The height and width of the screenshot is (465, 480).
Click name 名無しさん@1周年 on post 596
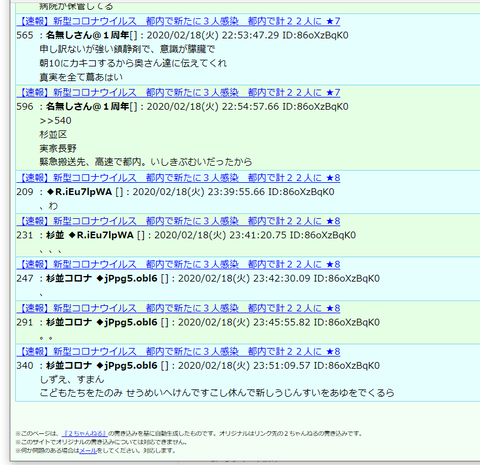click(x=88, y=106)
